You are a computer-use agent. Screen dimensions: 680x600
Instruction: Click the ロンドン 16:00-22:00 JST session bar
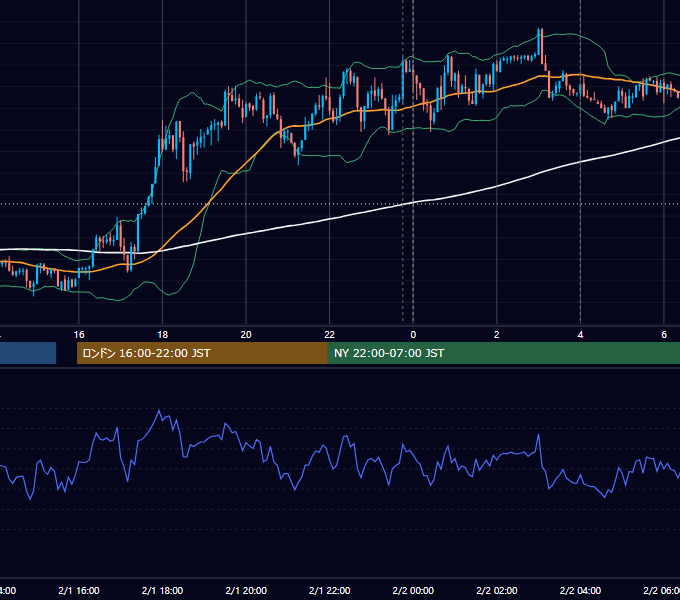click(202, 353)
